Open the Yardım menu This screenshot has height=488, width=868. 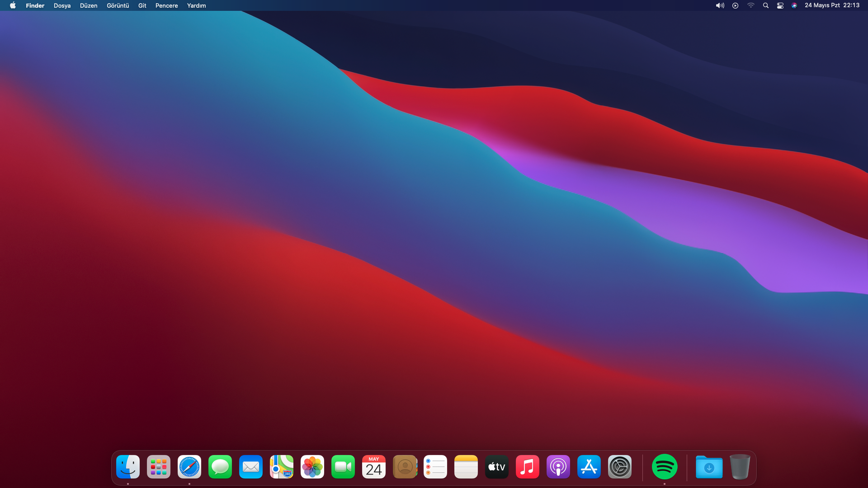pos(196,5)
